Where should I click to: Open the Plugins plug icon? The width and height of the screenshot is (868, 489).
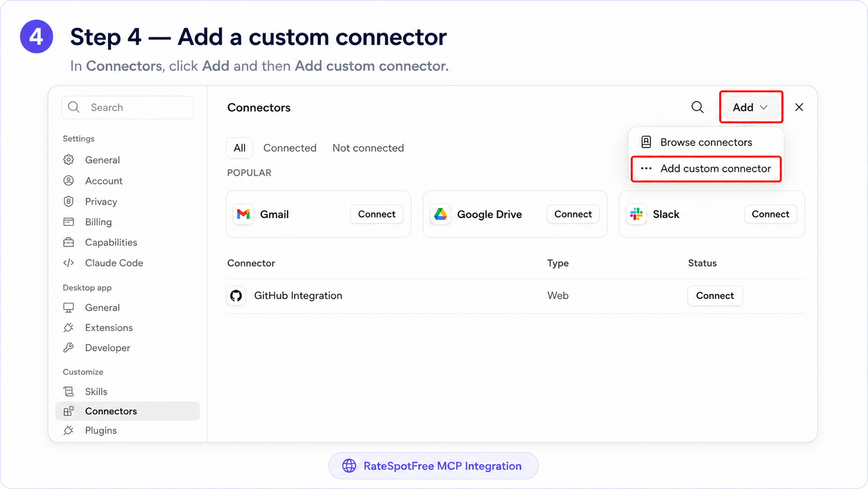pyautogui.click(x=69, y=430)
